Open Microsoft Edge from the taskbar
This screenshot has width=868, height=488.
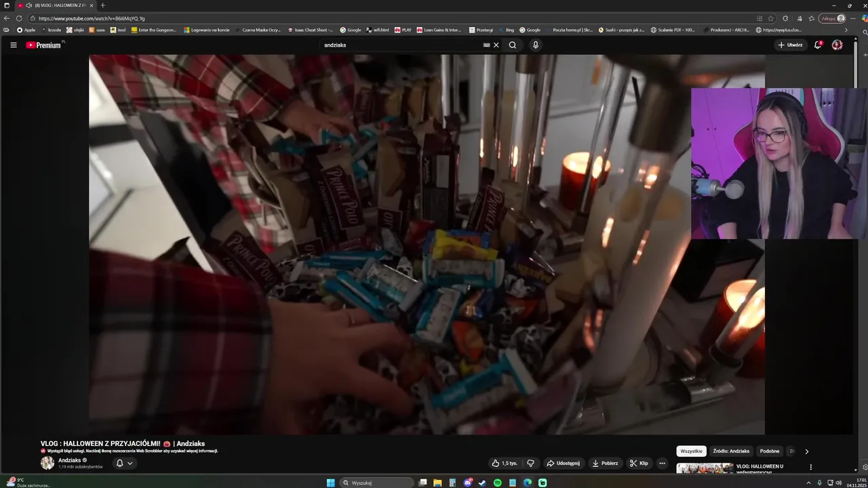click(528, 483)
